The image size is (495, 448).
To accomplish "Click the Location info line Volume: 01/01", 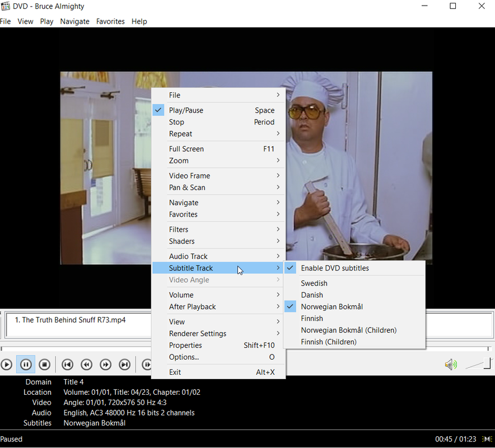I will point(132,392).
